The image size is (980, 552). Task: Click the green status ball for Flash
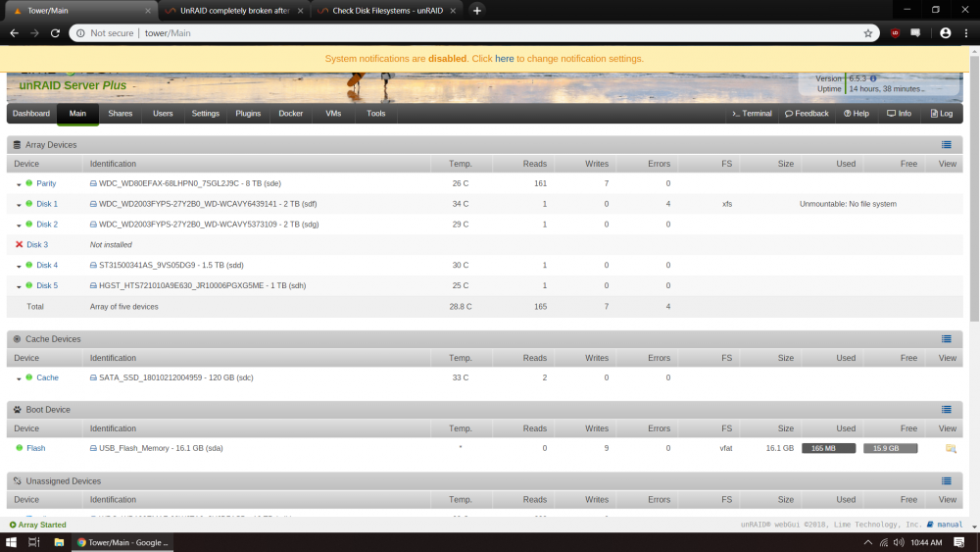click(x=20, y=448)
